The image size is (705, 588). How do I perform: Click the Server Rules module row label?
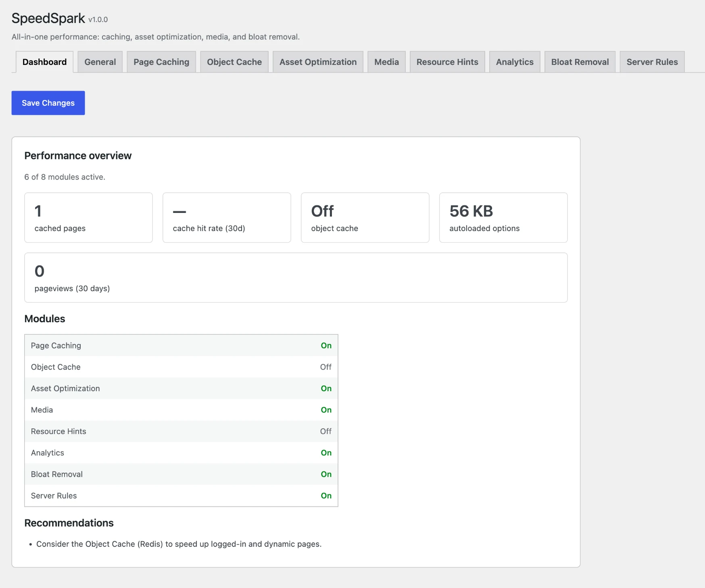click(54, 496)
